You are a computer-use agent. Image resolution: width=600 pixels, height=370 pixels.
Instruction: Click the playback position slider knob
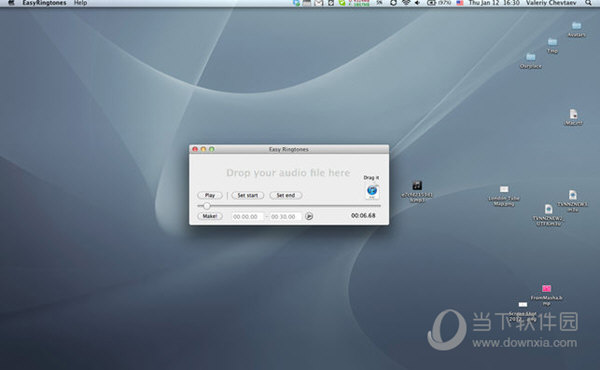click(207, 206)
